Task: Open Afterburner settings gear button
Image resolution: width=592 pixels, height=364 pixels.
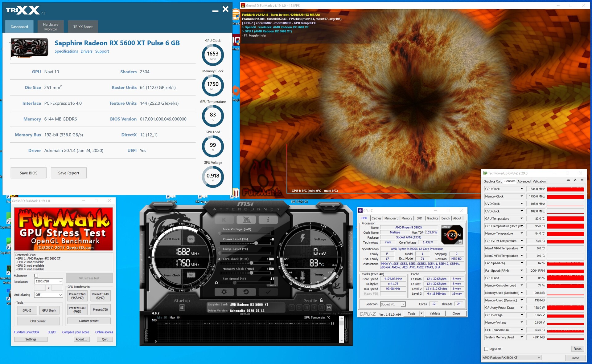Action: (224, 292)
